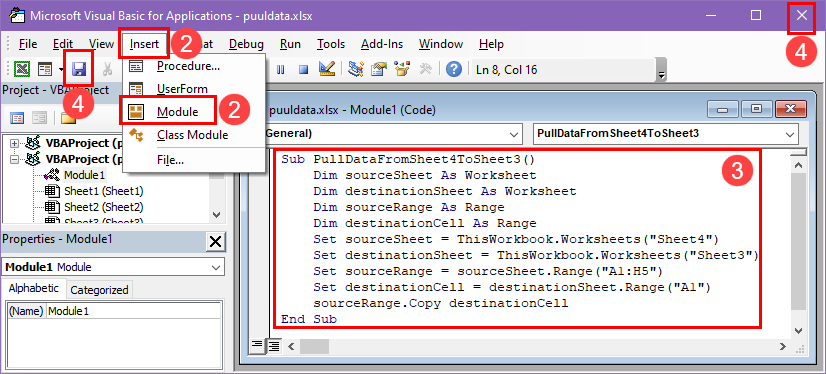Open the Module1 Module properties dropdown
826x374 pixels.
point(113,267)
